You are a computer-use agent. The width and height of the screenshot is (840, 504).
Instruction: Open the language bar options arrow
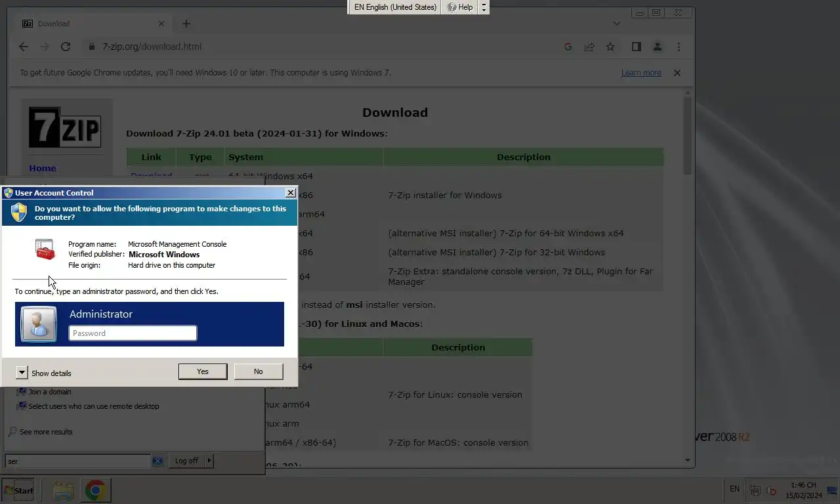click(484, 7)
